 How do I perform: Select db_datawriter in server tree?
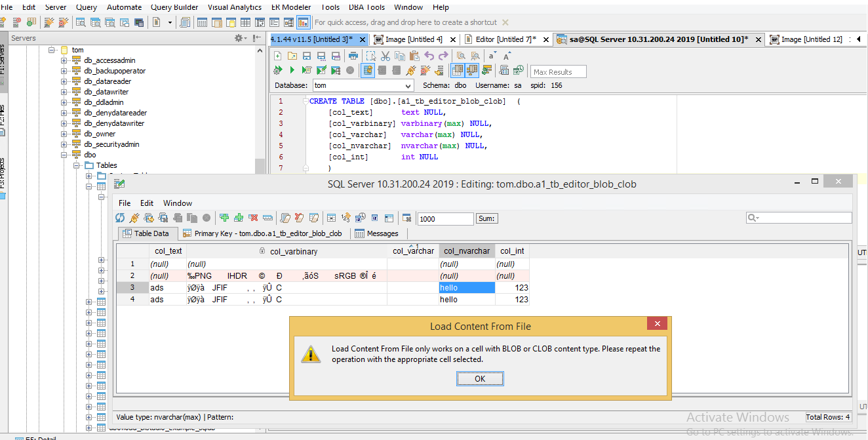[108, 92]
